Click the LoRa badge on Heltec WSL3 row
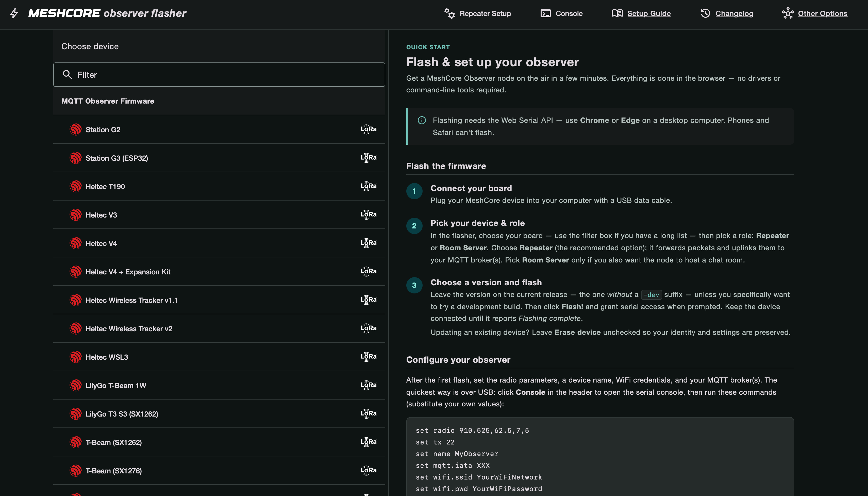The width and height of the screenshot is (868, 496). pyautogui.click(x=369, y=357)
